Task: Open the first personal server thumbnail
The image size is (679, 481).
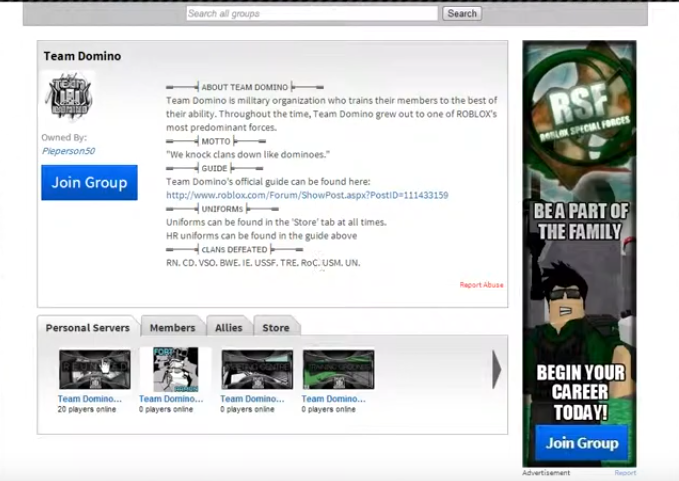Action: pyautogui.click(x=94, y=369)
